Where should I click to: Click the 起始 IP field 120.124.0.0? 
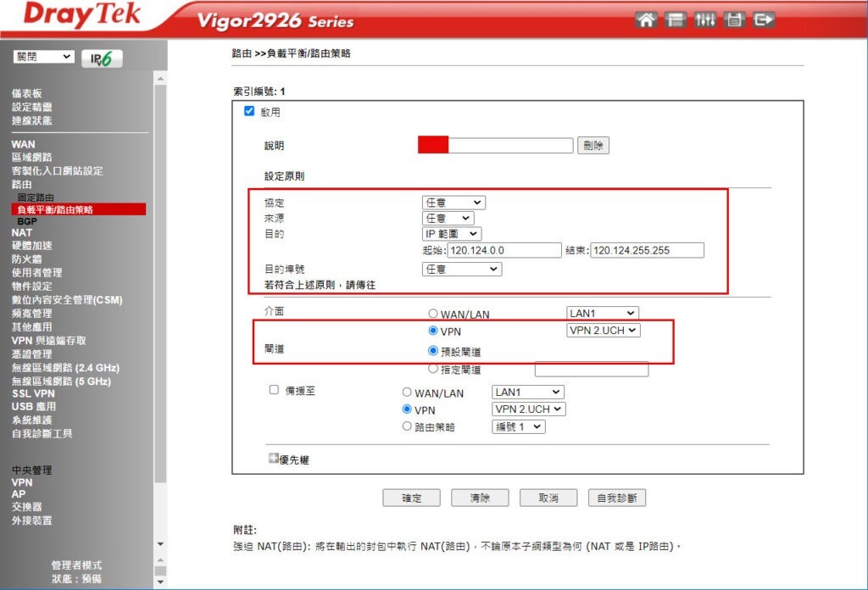(504, 250)
